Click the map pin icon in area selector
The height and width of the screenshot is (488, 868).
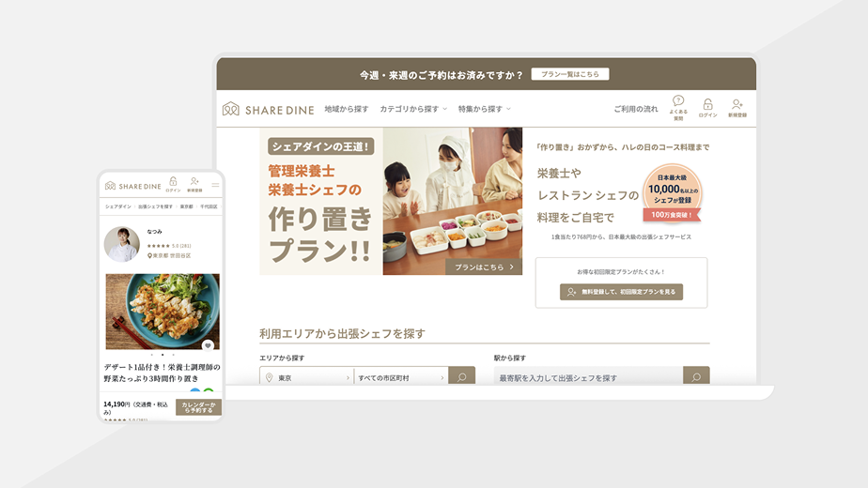point(269,377)
